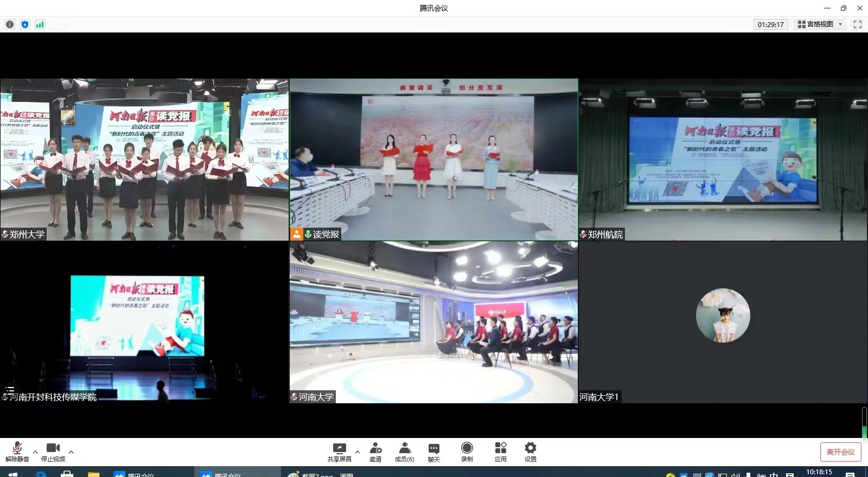
Task: Toggle camera off with 停止视频
Action: click(x=53, y=452)
